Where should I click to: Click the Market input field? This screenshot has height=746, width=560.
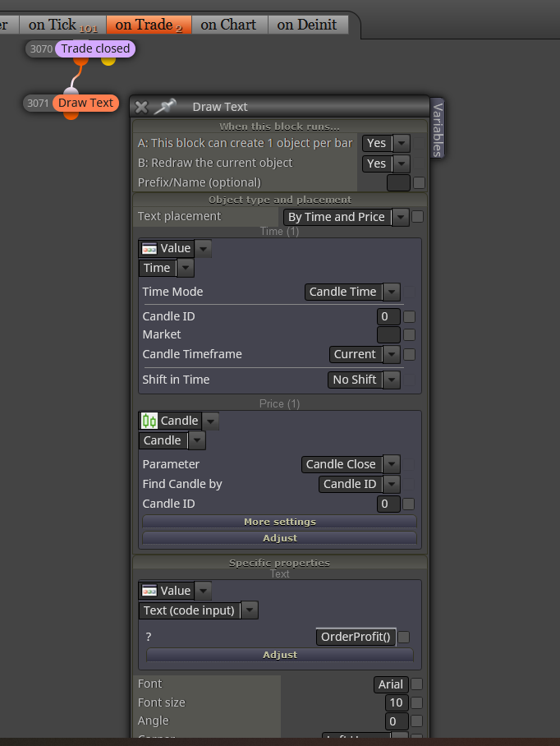click(x=388, y=335)
